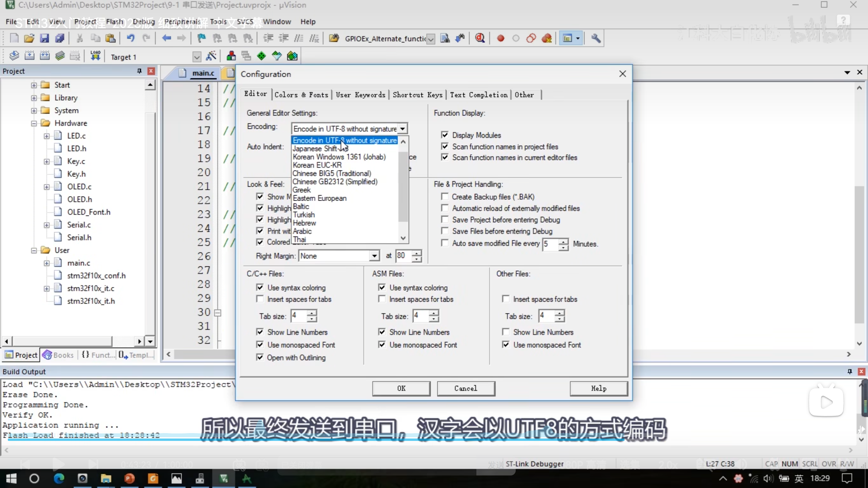Enable Create Backup files checkbox
Viewport: 868px width, 488px height.
click(x=445, y=197)
